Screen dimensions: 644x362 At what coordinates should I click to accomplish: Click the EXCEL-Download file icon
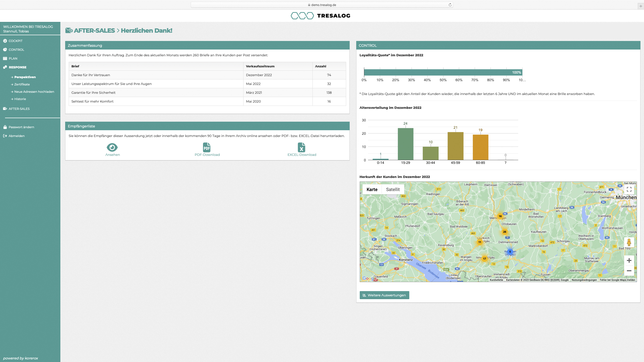pyautogui.click(x=301, y=147)
